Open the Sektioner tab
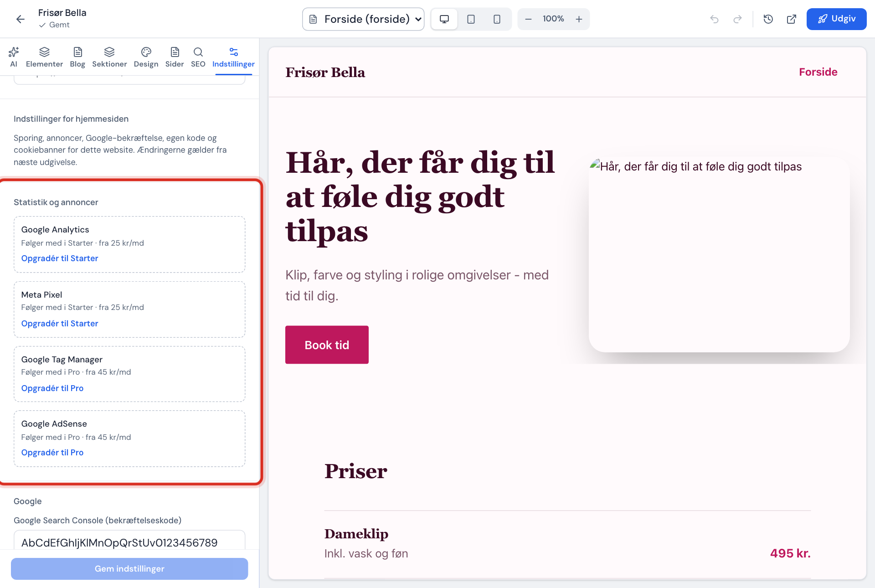 pos(109,57)
